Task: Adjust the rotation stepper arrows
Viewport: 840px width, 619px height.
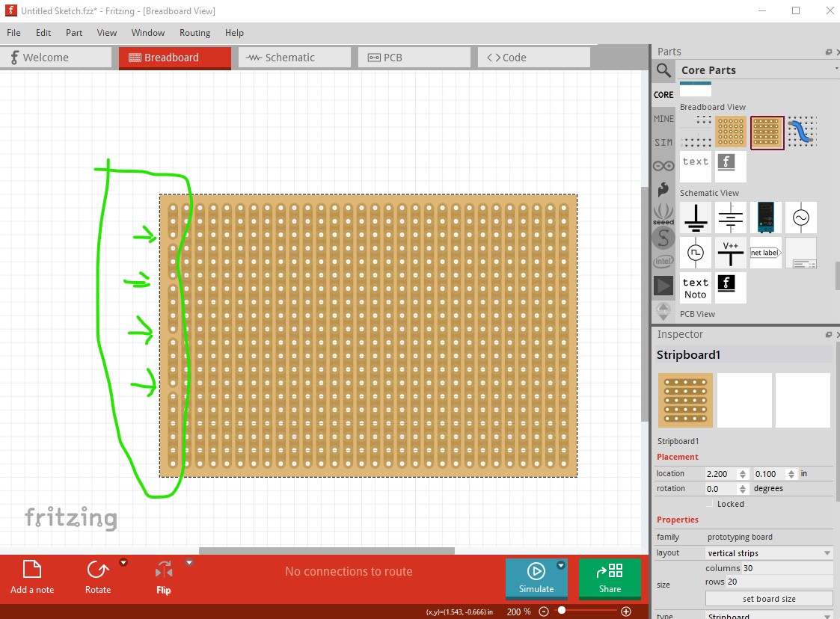Action: pos(743,489)
